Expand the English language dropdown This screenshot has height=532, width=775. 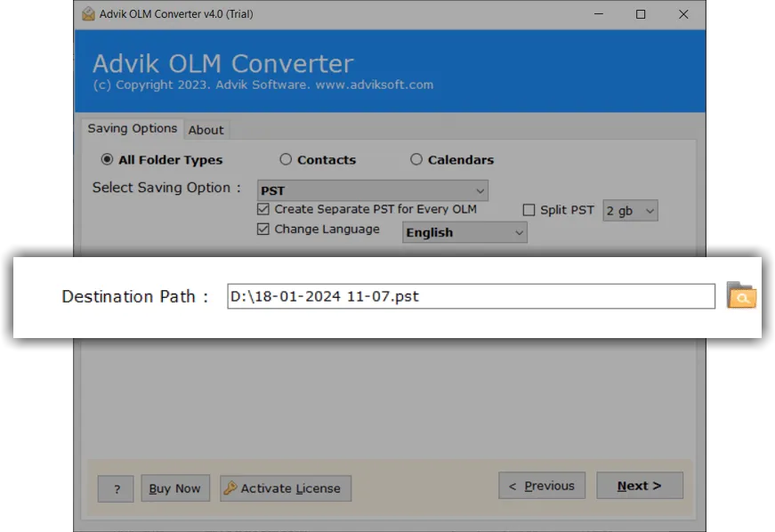pos(464,232)
